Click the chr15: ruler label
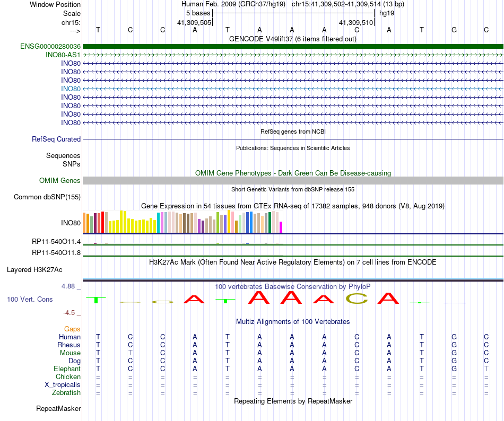 point(71,22)
